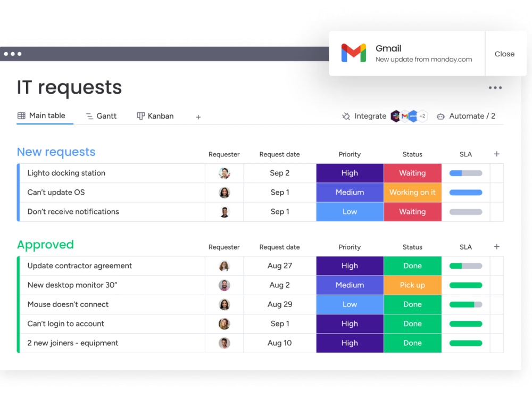Image resolution: width=532 pixels, height=399 pixels.
Task: Click SLA progress bar for Mouse doesn't connect
Action: click(x=466, y=305)
